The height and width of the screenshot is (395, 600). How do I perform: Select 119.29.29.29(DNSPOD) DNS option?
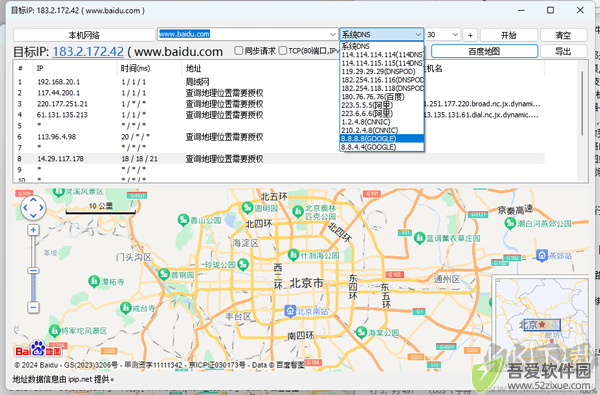point(382,72)
